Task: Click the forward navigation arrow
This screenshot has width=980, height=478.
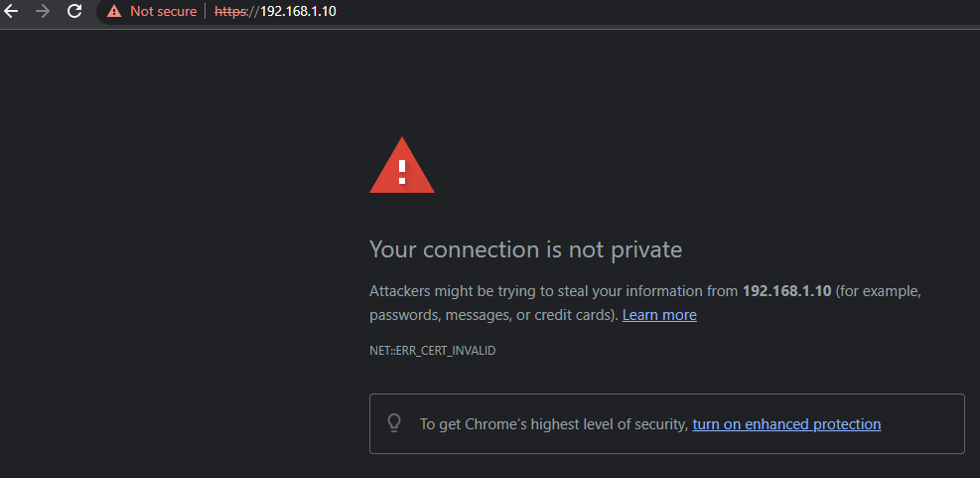Action: 43,11
